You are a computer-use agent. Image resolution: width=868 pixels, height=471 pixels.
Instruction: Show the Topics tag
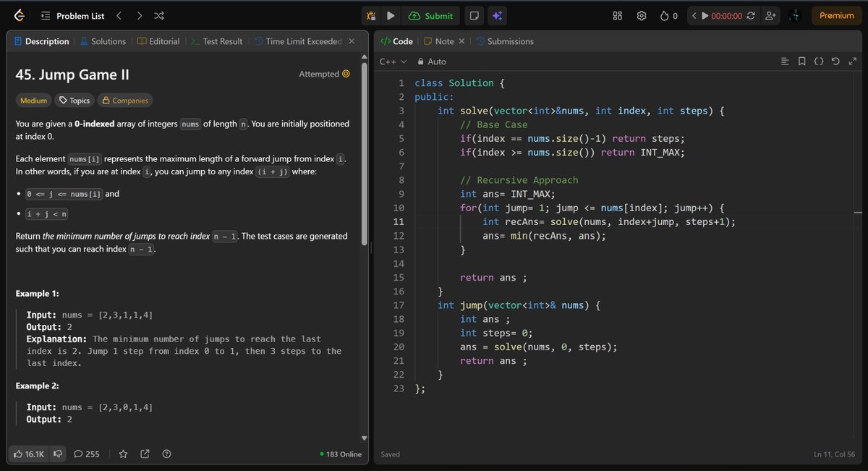(75, 101)
